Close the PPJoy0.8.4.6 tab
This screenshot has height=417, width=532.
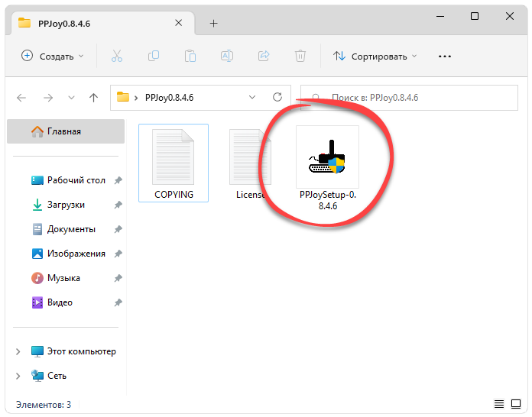178,23
